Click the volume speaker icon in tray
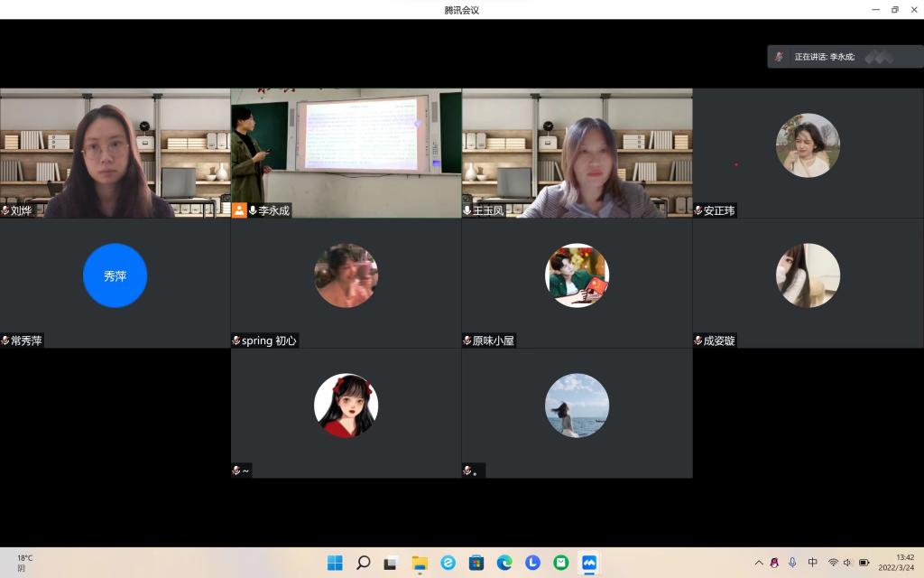 [847, 563]
